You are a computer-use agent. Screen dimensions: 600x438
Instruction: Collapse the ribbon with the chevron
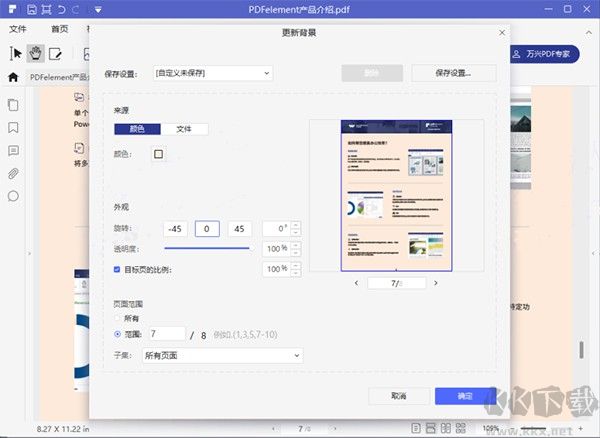[589, 33]
